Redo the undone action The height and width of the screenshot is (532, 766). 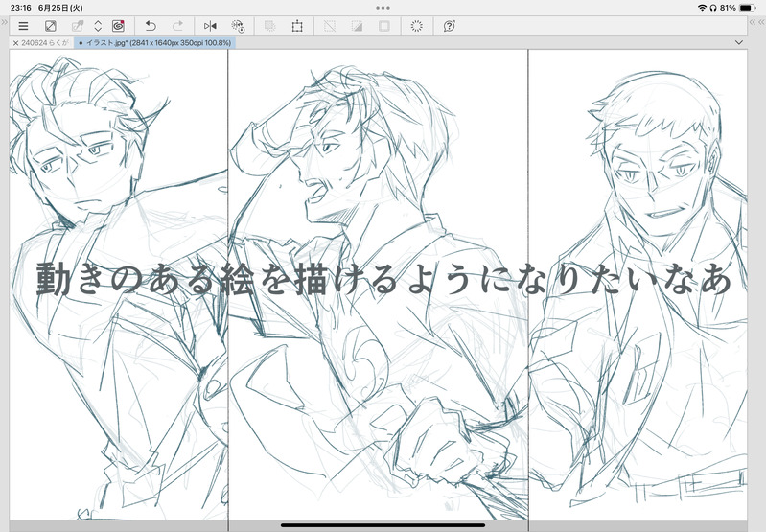point(177,26)
